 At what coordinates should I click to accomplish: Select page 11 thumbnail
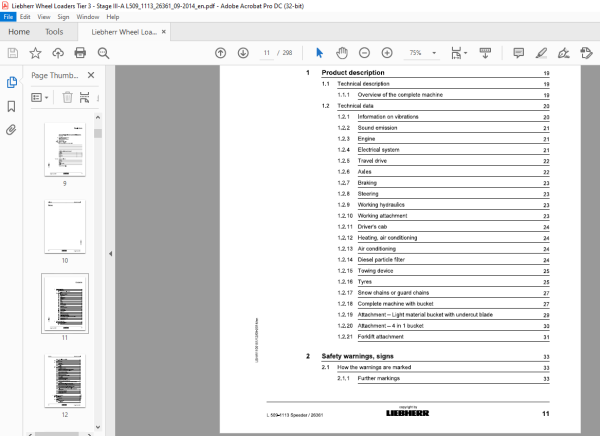pos(65,304)
